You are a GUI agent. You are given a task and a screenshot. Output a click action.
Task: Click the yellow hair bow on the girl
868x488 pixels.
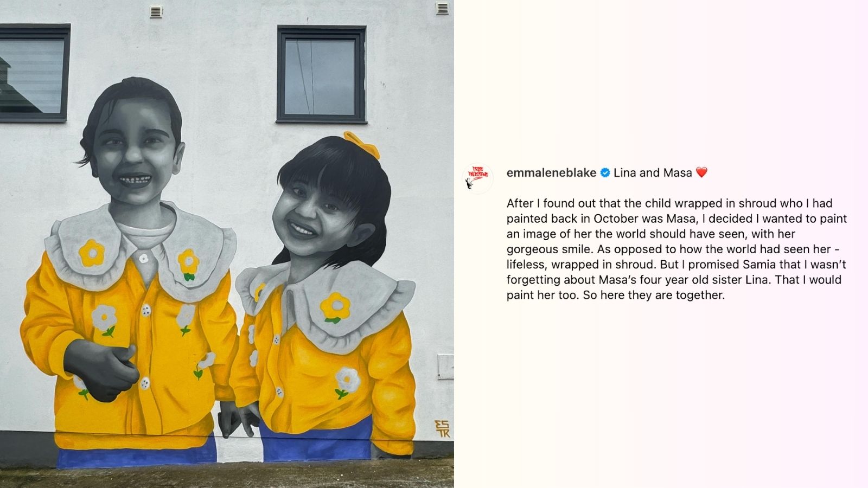click(362, 145)
